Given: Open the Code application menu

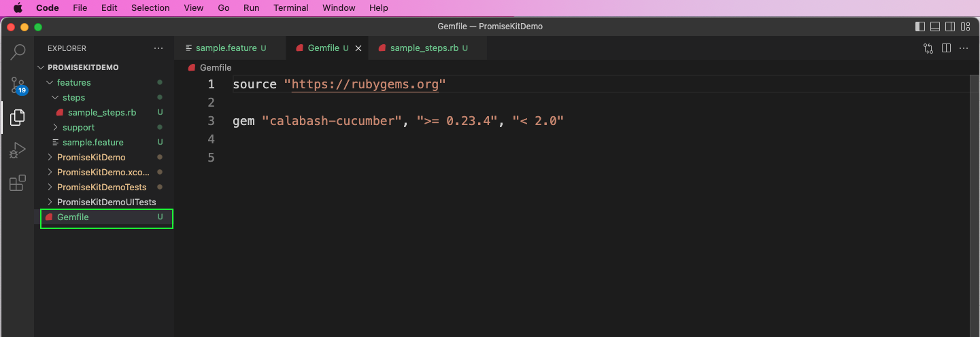Looking at the screenshot, I should pyautogui.click(x=47, y=8).
